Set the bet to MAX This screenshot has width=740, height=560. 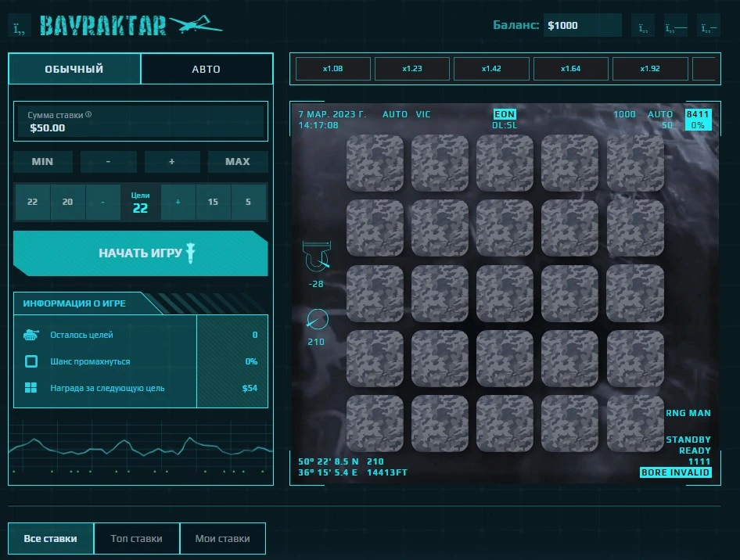pyautogui.click(x=237, y=162)
